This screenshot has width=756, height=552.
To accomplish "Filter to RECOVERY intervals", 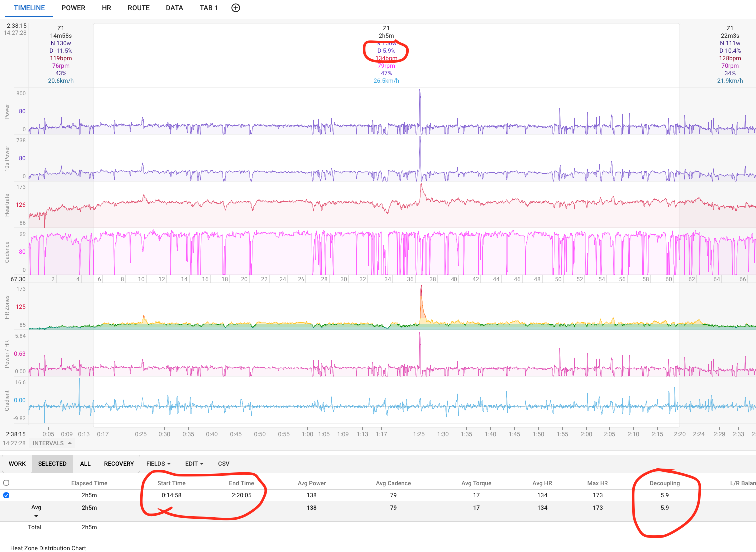I will click(x=119, y=464).
